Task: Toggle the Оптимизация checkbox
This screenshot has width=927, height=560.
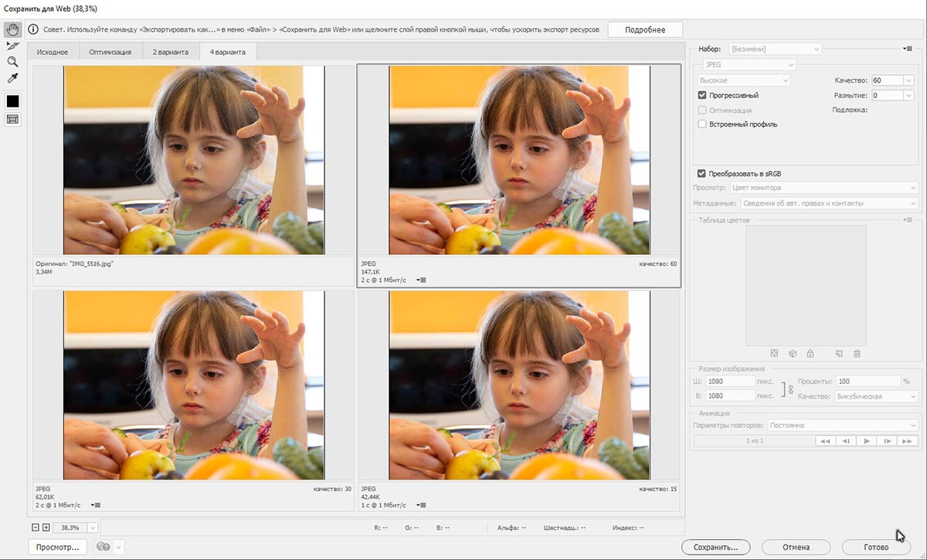Action: [x=702, y=110]
